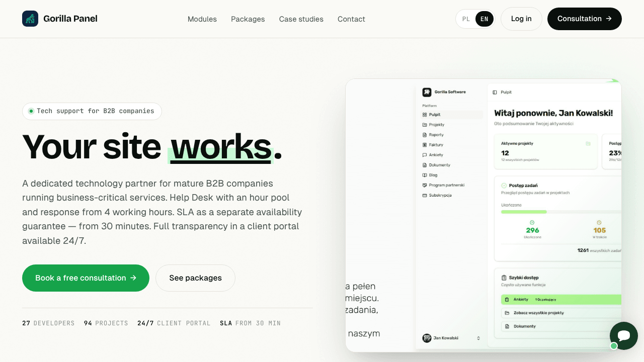Screen dimensions: 644x362
Task: Click the 'SLA FROM 30 MIN' stat
Action: coord(250,323)
